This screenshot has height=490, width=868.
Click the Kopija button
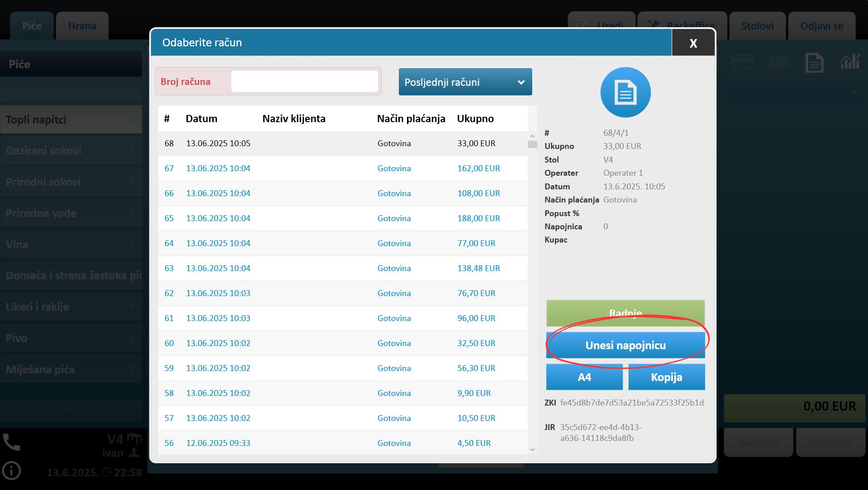pyautogui.click(x=666, y=377)
